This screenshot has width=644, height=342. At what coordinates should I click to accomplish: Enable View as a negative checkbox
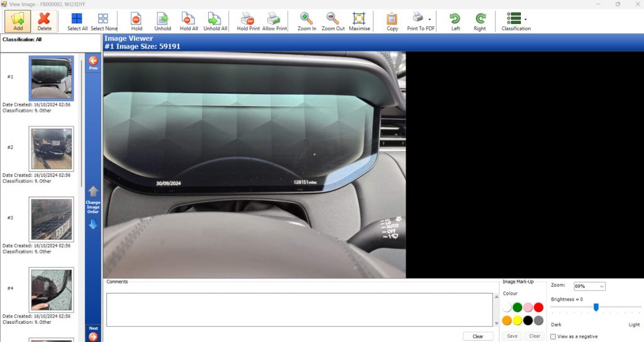tap(553, 336)
